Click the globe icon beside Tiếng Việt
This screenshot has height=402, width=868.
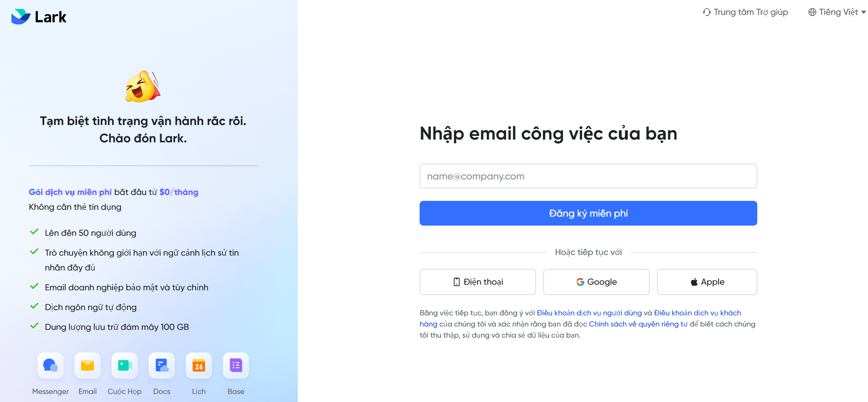coord(812,12)
